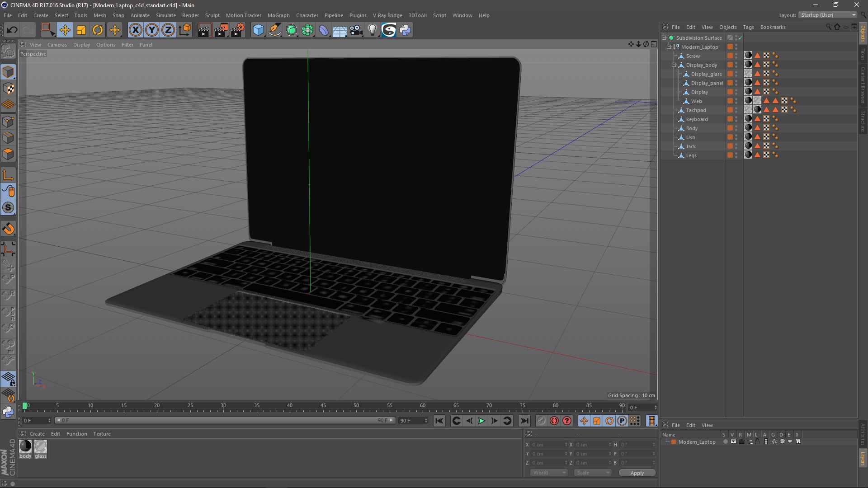Enable Axis mode L-shaped icon

[x=8, y=175]
